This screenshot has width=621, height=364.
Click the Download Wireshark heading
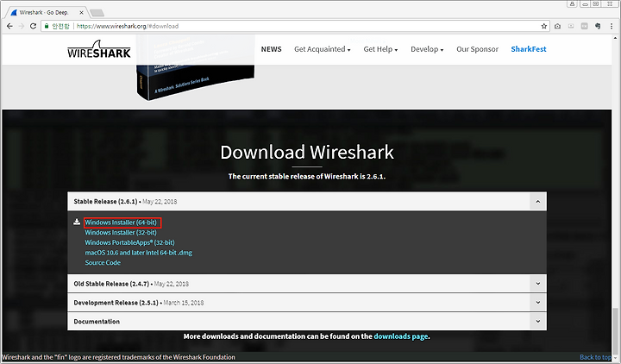307,153
